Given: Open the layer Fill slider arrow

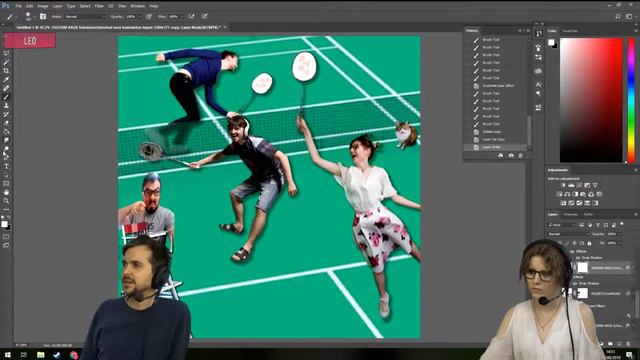Looking at the screenshot, I should coord(621,243).
